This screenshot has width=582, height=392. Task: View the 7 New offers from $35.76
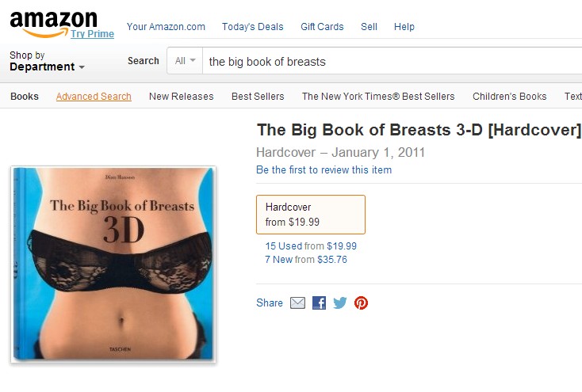306,260
